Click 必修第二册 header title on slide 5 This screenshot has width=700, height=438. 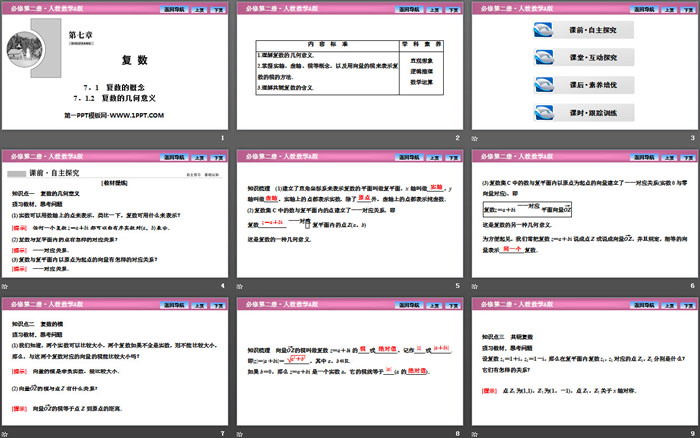tap(282, 157)
